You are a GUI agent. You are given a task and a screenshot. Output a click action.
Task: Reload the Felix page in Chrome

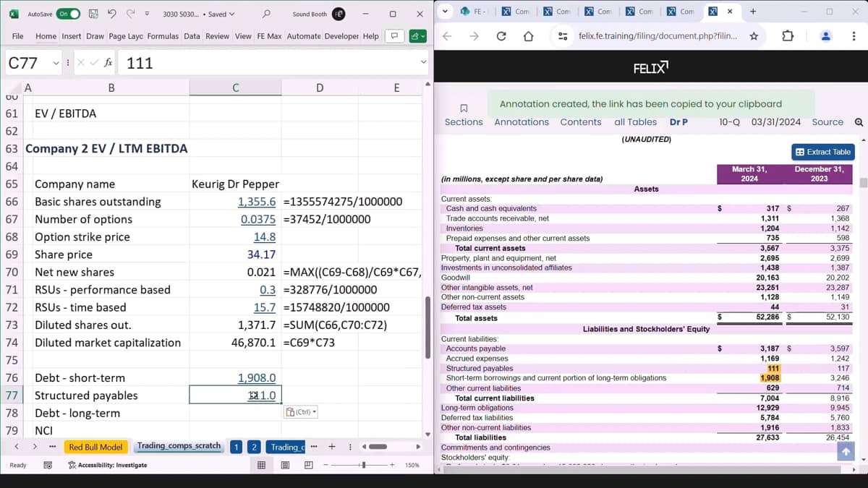click(x=501, y=36)
